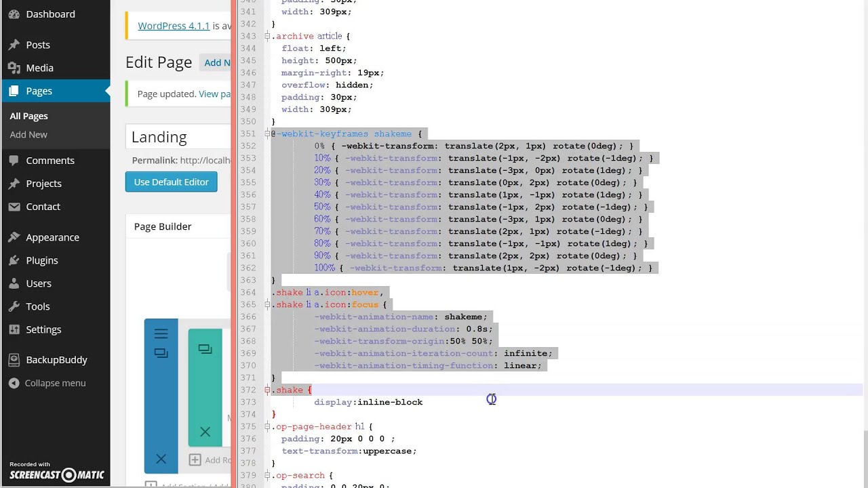Select Add New under Pages
Screen dimensions: 868x488
[x=28, y=134]
